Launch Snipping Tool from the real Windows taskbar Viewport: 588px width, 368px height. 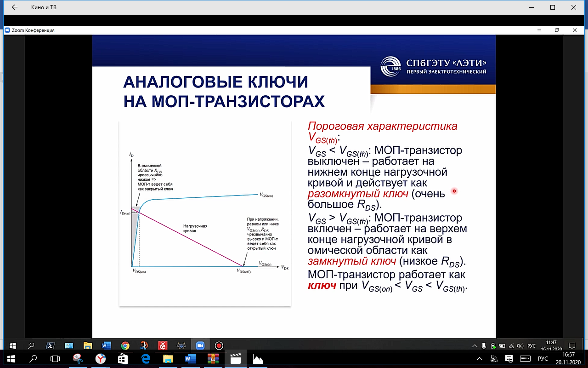coord(77,358)
